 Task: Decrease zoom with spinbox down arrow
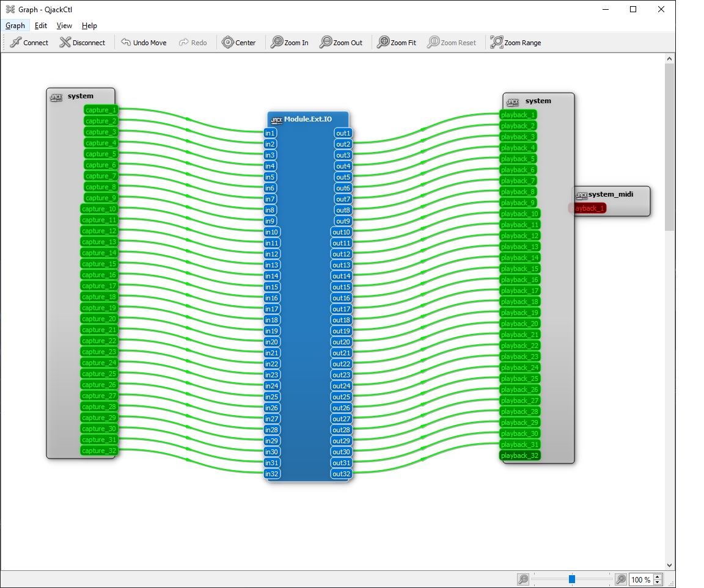point(658,582)
